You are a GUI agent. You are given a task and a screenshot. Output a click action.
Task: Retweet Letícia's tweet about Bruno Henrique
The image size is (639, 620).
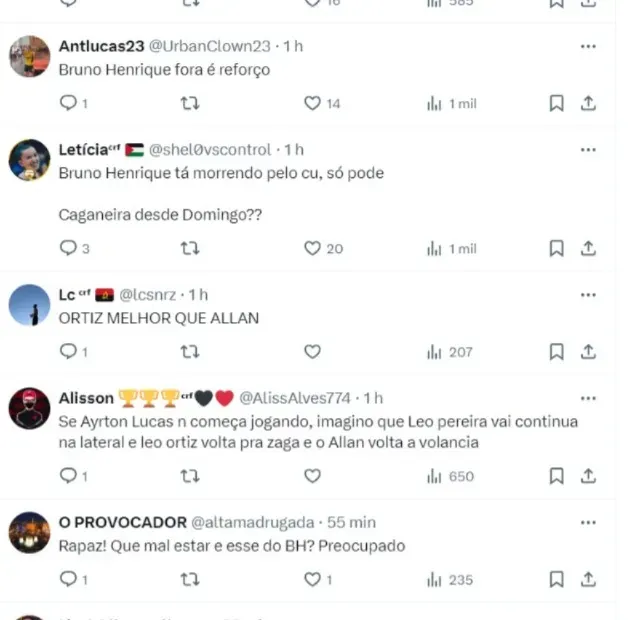pos(190,248)
